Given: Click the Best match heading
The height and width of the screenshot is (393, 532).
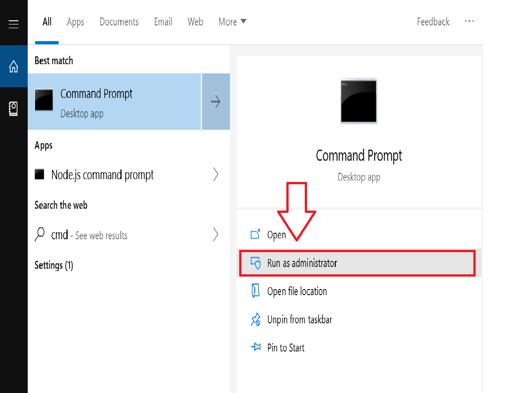Looking at the screenshot, I should click(54, 61).
